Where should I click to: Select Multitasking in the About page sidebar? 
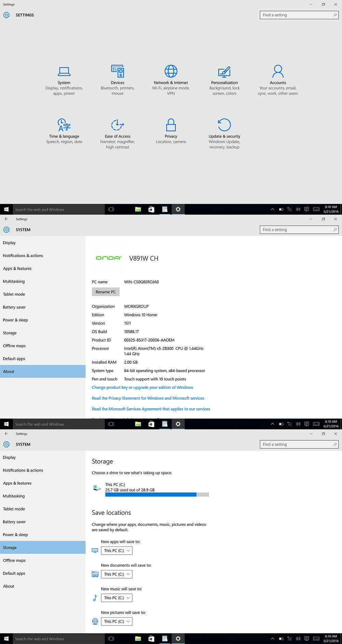pyautogui.click(x=43, y=281)
